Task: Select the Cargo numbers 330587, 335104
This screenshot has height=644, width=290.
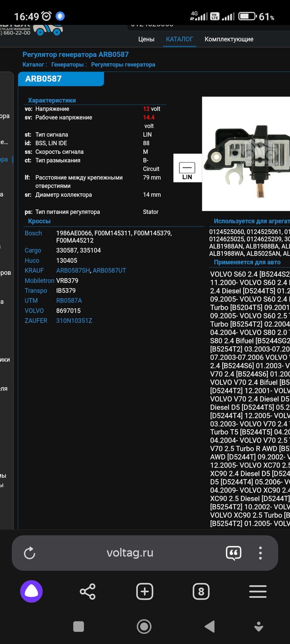Action: coord(79,250)
